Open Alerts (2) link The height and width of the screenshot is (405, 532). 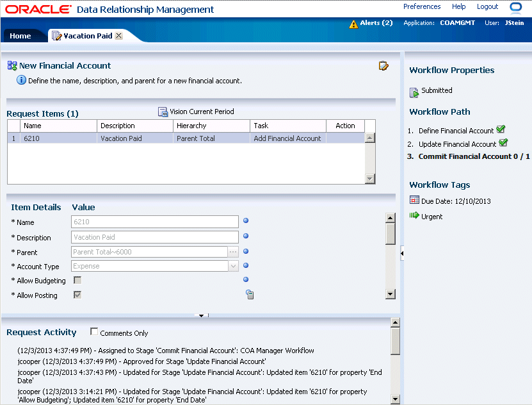[x=376, y=22]
